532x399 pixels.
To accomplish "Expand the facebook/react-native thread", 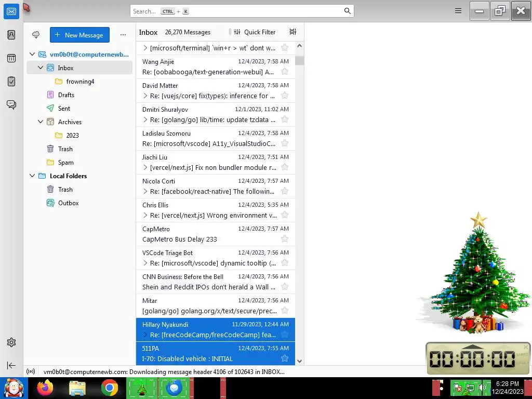I will [145, 191].
